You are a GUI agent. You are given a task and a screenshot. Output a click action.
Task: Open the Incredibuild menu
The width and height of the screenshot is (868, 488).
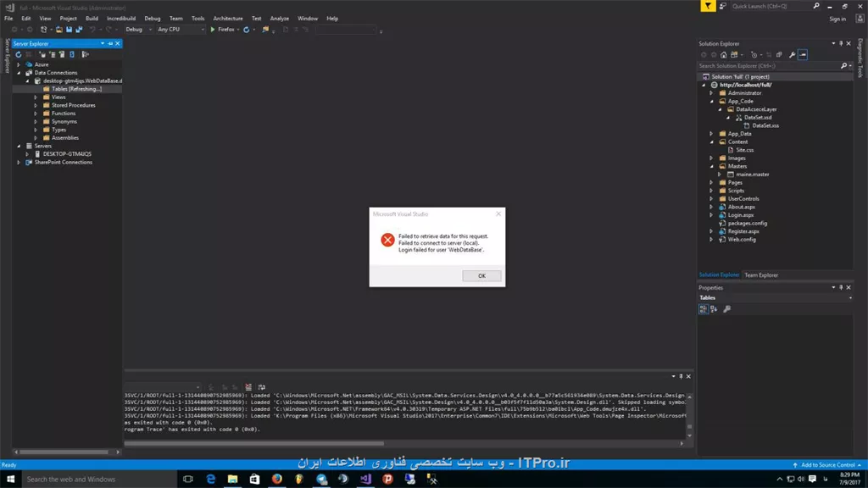pos(120,19)
